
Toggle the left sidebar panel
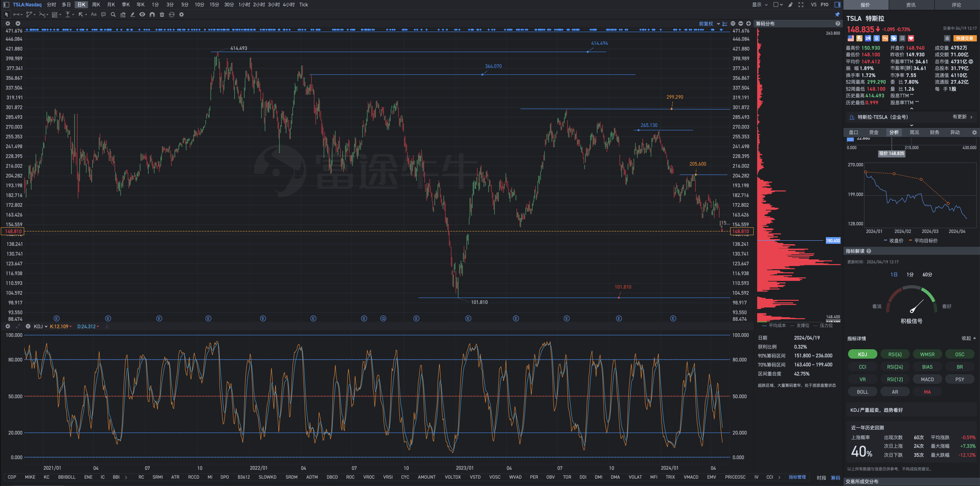6,5
